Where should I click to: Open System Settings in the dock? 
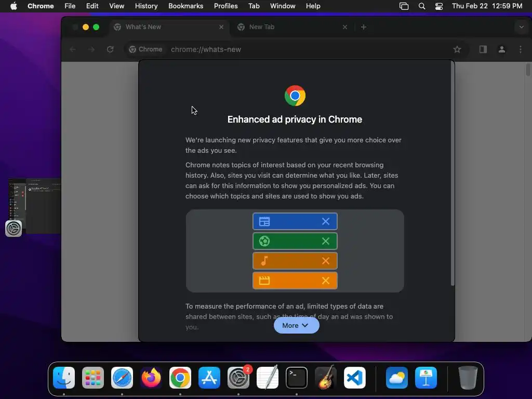[238, 378]
